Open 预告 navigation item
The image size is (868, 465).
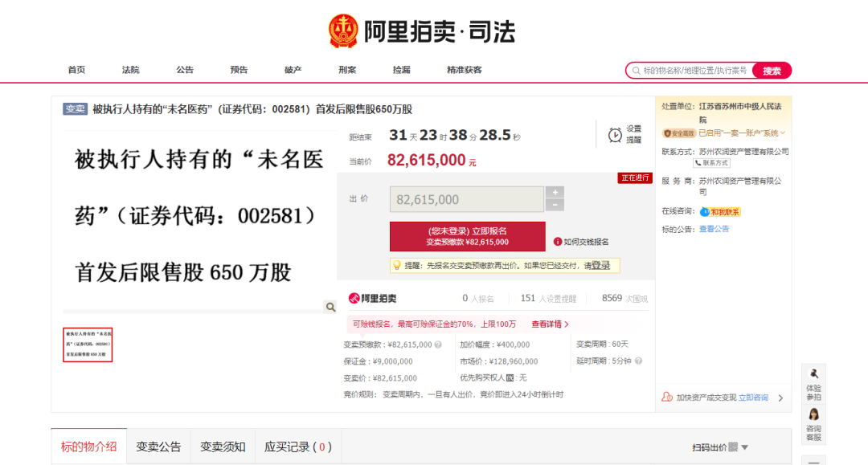(240, 70)
